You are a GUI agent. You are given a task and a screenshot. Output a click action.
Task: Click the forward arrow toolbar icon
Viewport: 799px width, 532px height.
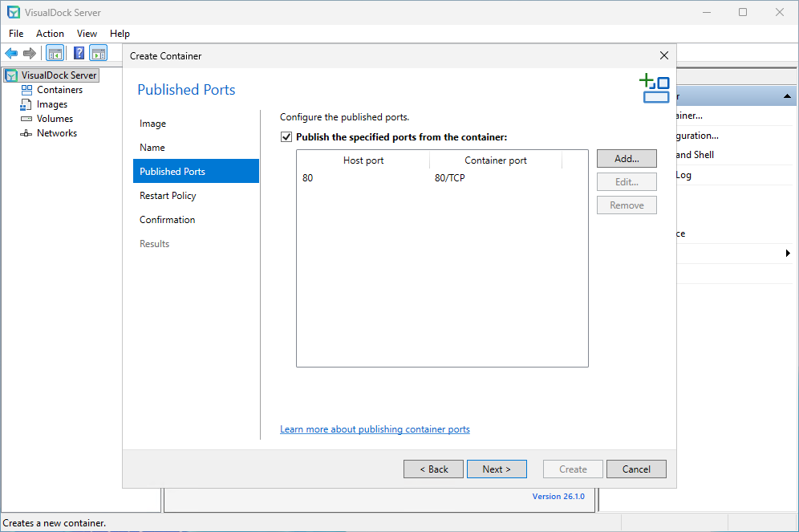click(30, 53)
